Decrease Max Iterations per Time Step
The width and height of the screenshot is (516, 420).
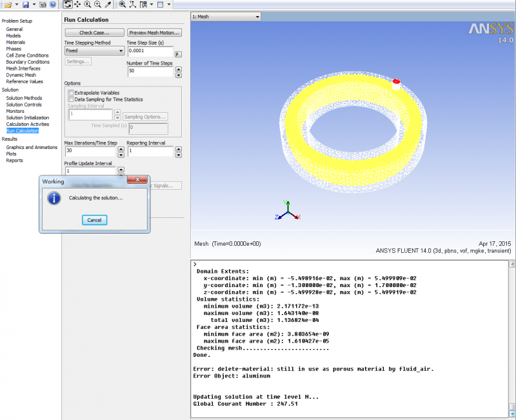[x=121, y=155]
